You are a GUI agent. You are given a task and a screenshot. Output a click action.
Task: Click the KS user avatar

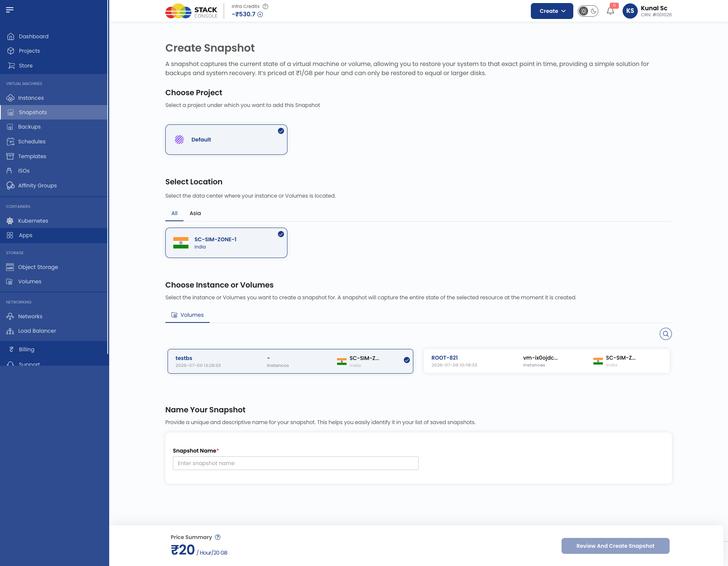tap(630, 11)
